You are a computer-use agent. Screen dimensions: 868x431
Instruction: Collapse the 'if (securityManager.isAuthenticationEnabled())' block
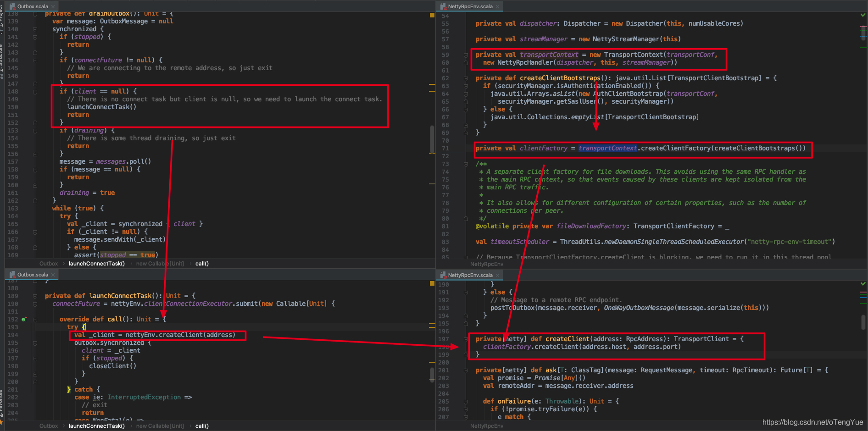coord(466,86)
